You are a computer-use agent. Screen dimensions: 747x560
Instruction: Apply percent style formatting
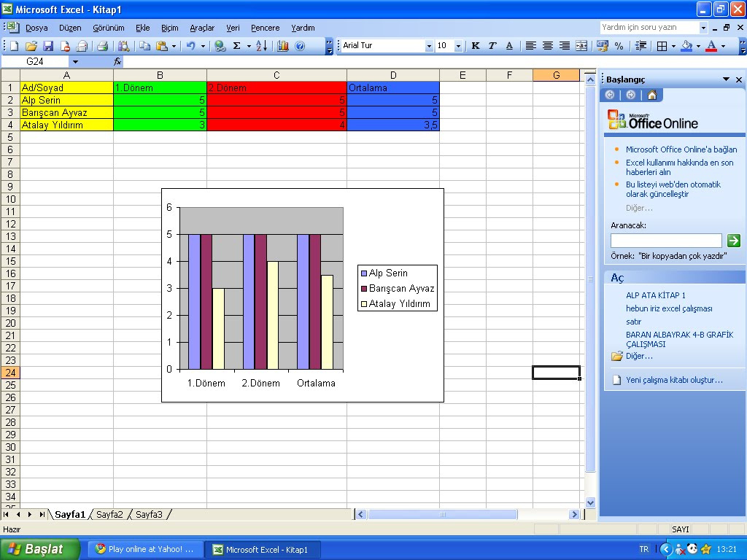coord(618,45)
